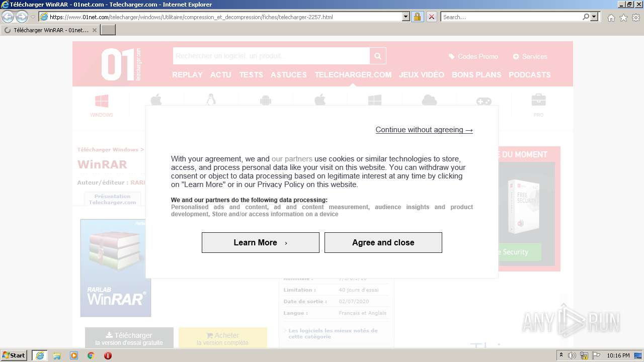Select the Android platform icon
Screen dimensions: 644x362
[266, 100]
